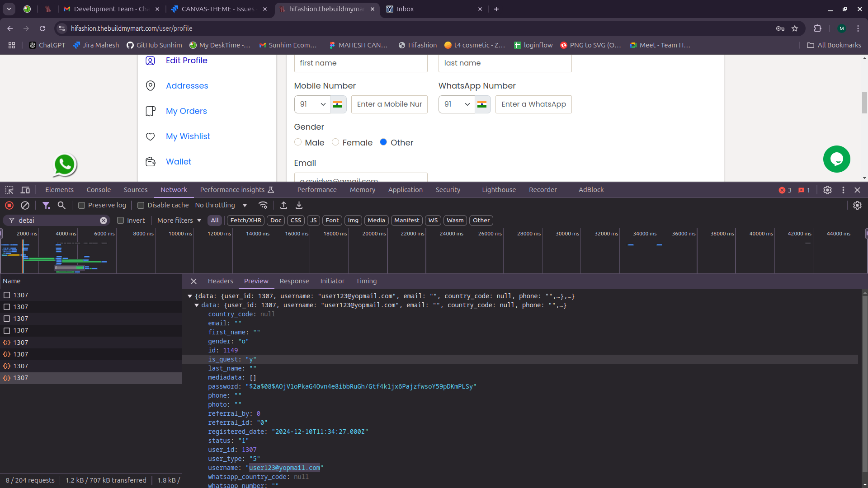The width and height of the screenshot is (868, 488).
Task: Toggle Preserve log checkbox
Action: (x=81, y=205)
